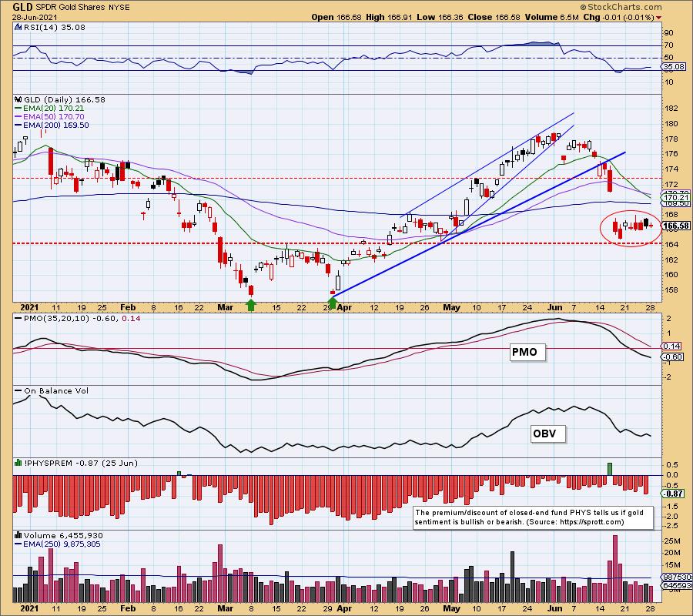Click the 'Apr' label on price chart axis
693x616 pixels.
(345, 307)
